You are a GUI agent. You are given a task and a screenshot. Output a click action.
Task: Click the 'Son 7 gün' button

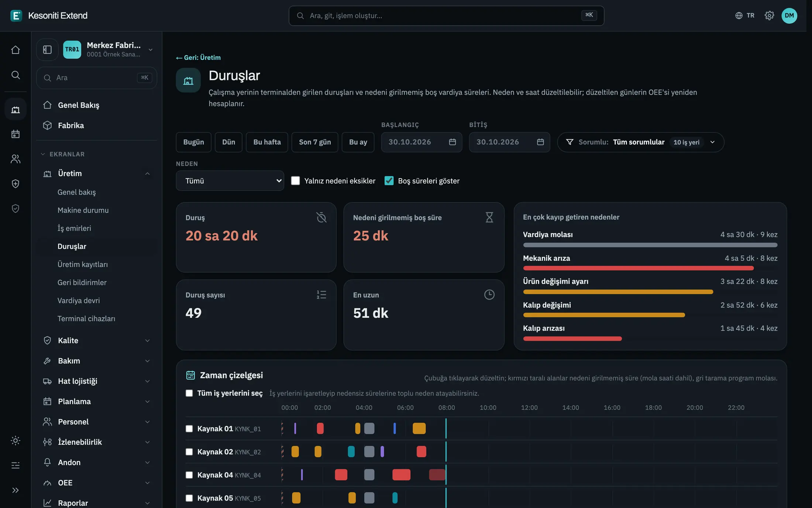coord(315,142)
